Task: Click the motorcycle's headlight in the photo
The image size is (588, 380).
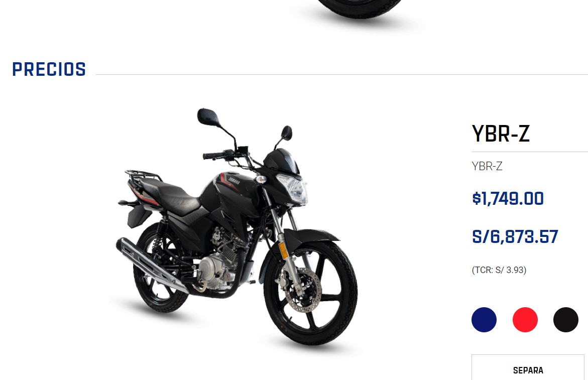Action: click(293, 189)
